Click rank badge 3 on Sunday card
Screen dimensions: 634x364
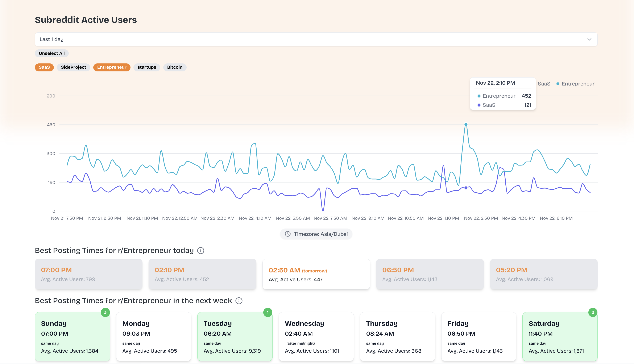[105, 312]
